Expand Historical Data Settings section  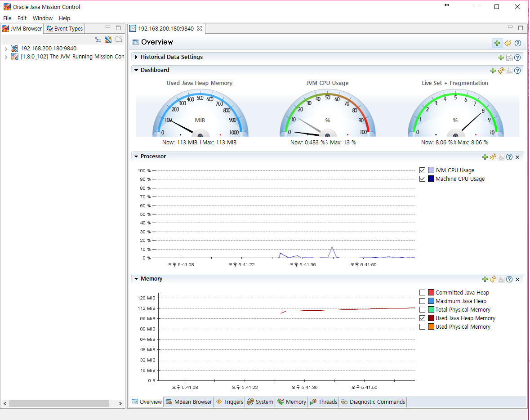(136, 57)
